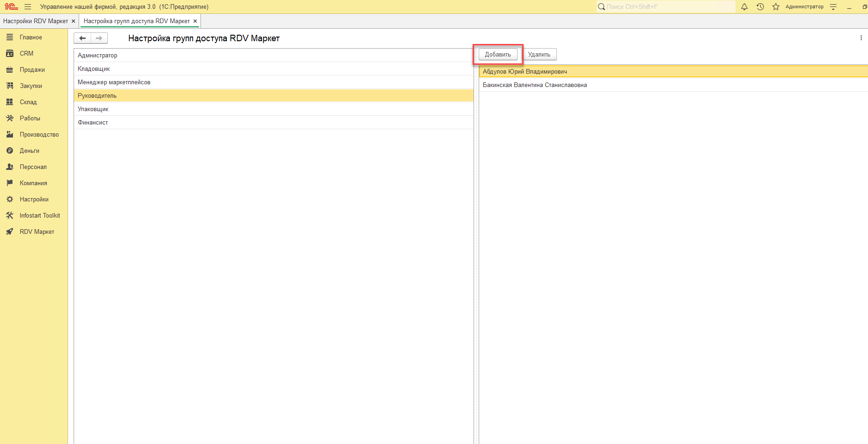The image size is (868, 444).
Task: Click the Закупки cart icon
Action: [x=10, y=86]
